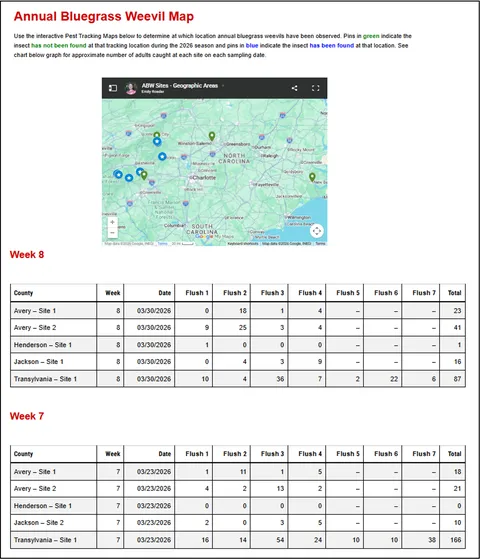Click Emily Roeder's profile avatar on the map header
Viewport: 480px width, 559px height.
131,88
